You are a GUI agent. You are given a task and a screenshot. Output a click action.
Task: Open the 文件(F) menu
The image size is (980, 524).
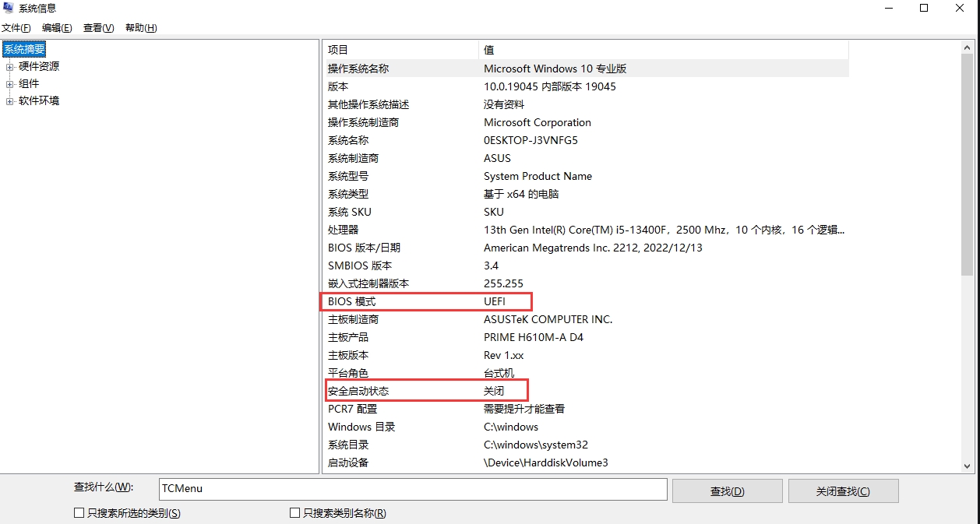click(16, 28)
